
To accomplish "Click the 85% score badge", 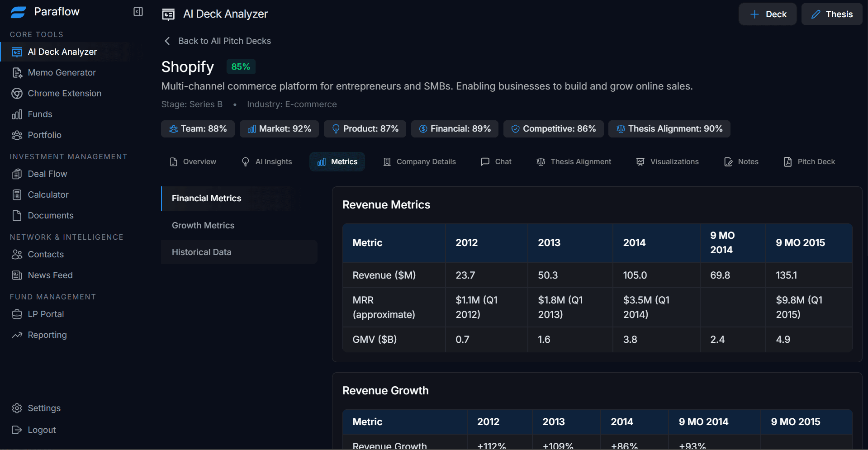I will [241, 66].
